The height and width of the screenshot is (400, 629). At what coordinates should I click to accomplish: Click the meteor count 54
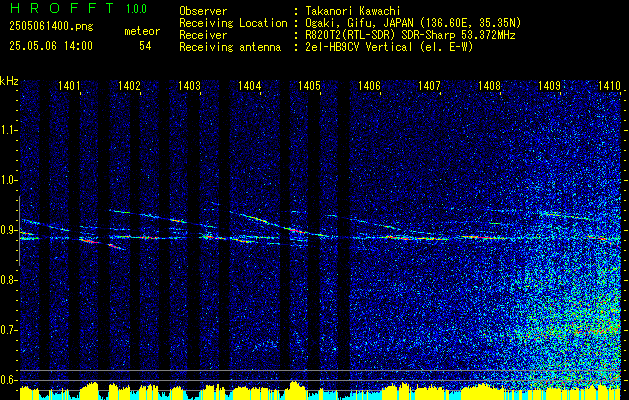click(145, 46)
